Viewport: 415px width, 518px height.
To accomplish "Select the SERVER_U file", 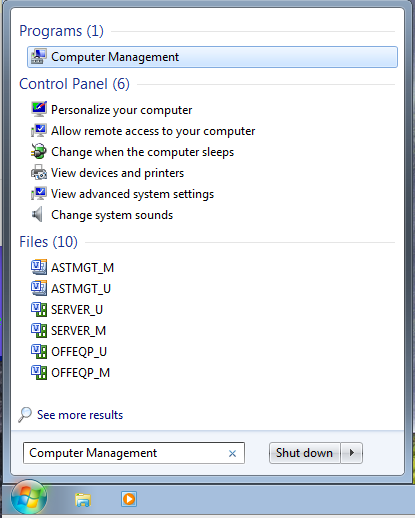I will (77, 310).
